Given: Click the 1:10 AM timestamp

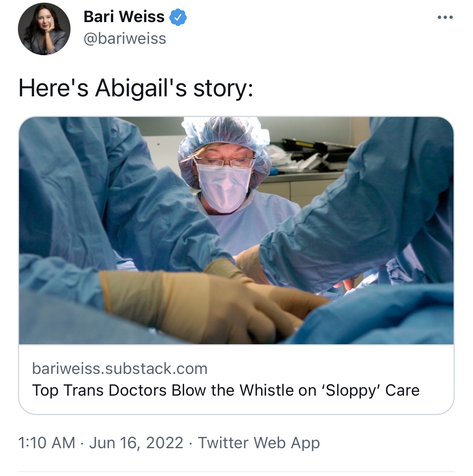Looking at the screenshot, I should click(x=46, y=443).
